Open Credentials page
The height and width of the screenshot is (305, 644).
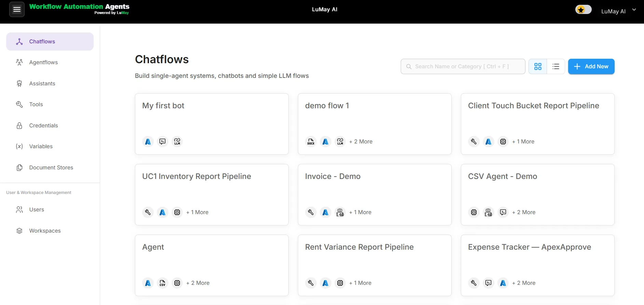[x=50, y=125]
